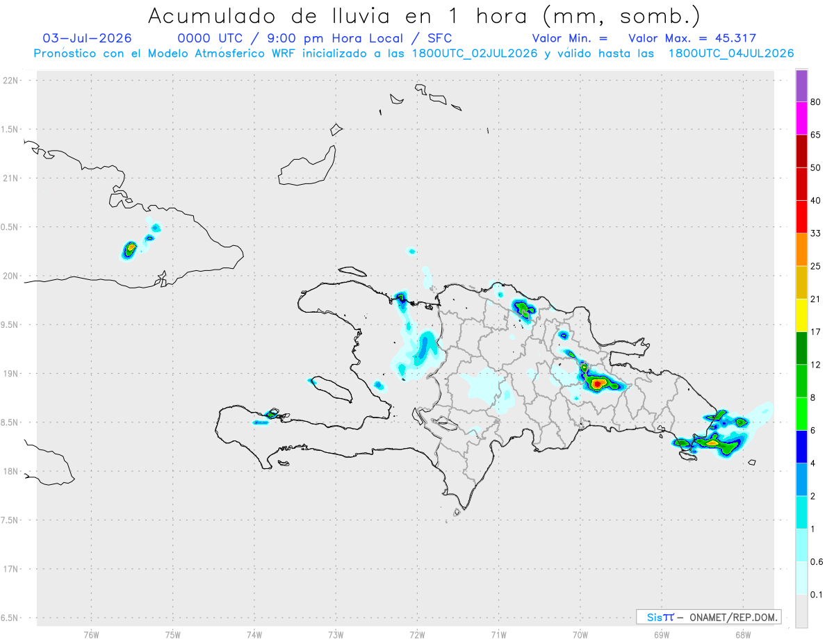
Task: Click the purple top colorbar segment above 80
Action: point(801,85)
